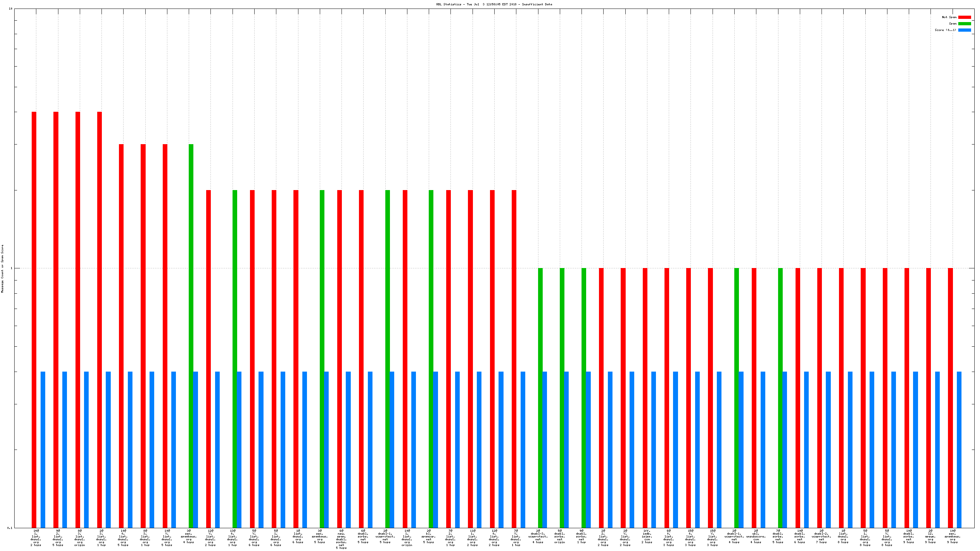Screen dimensions: 980x551
Task: Select the new.spam.dnsbl.sorbs.net 5 hops label
Action: (x=341, y=539)
